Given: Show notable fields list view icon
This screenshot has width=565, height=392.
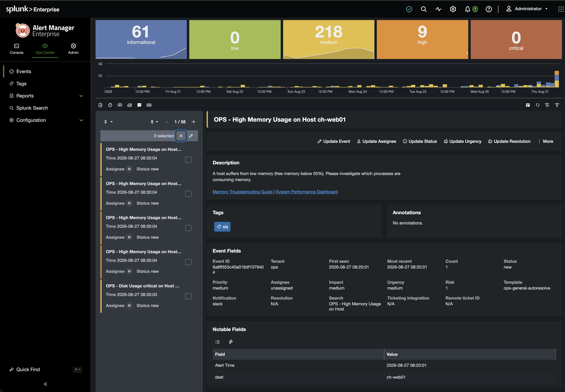Looking at the screenshot, I should click(218, 342).
